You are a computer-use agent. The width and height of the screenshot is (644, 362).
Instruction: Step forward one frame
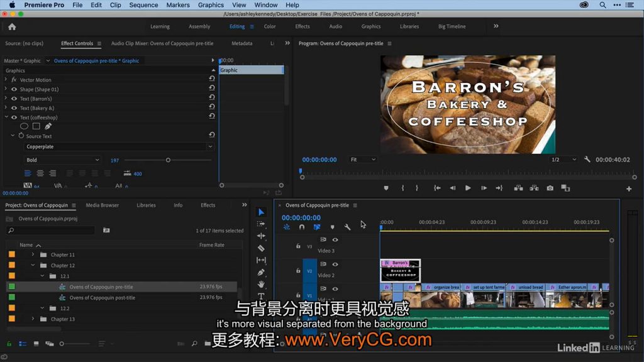[x=484, y=188]
